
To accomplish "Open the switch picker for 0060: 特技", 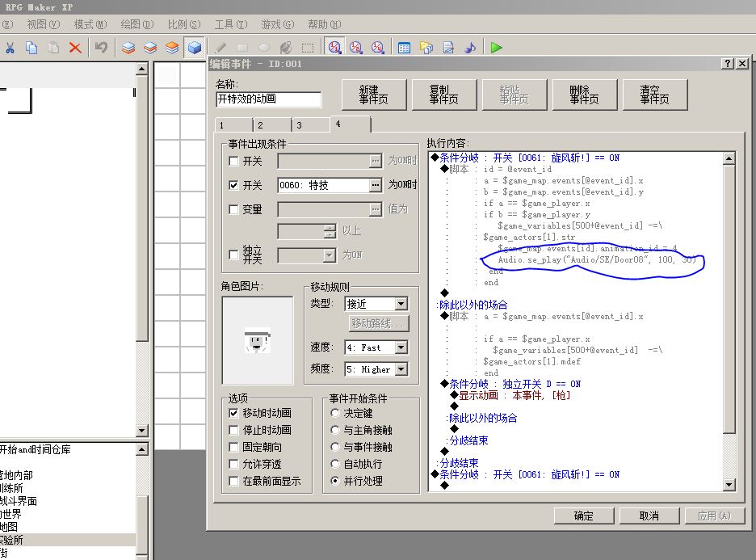I will [375, 185].
